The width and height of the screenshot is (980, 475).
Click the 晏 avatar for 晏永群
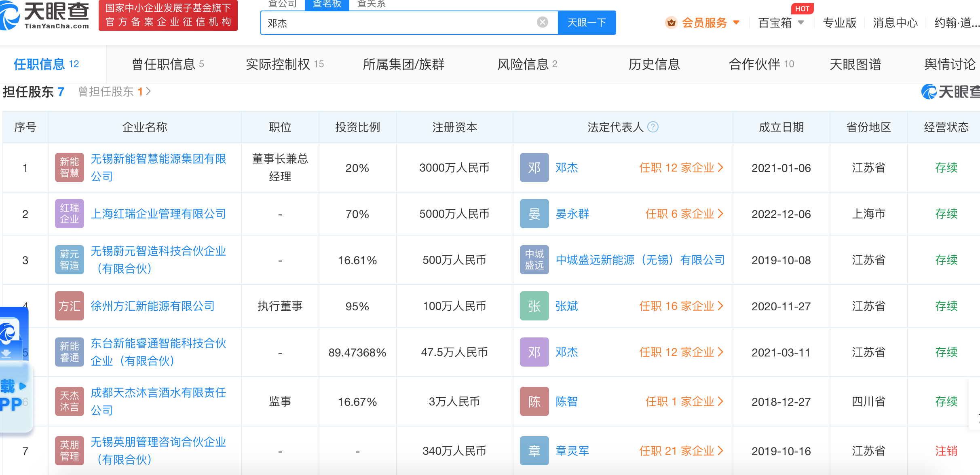tap(534, 214)
